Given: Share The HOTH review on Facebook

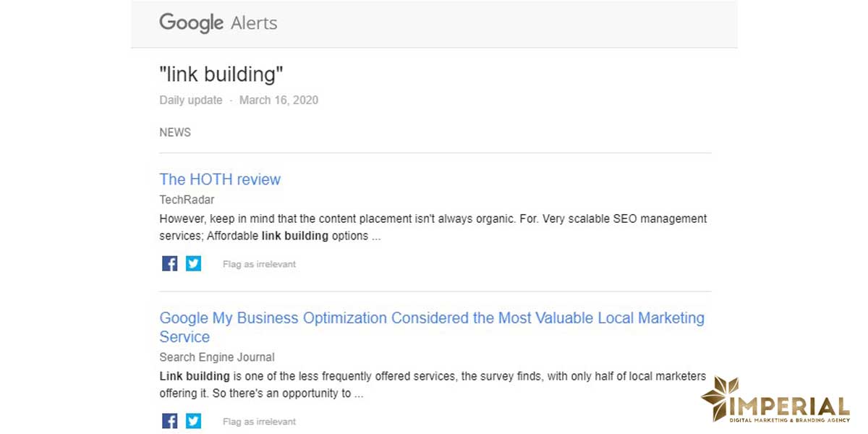Looking at the screenshot, I should 170,264.
